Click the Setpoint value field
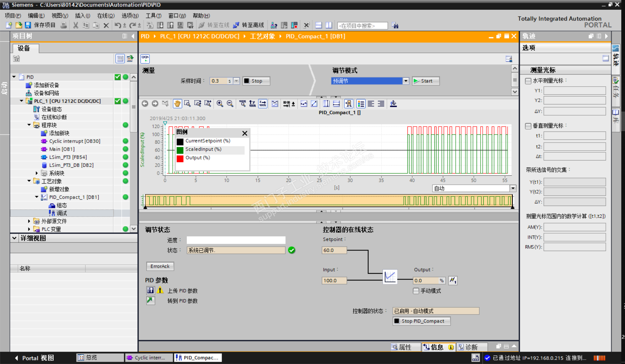This screenshot has width=625, height=364. [334, 250]
